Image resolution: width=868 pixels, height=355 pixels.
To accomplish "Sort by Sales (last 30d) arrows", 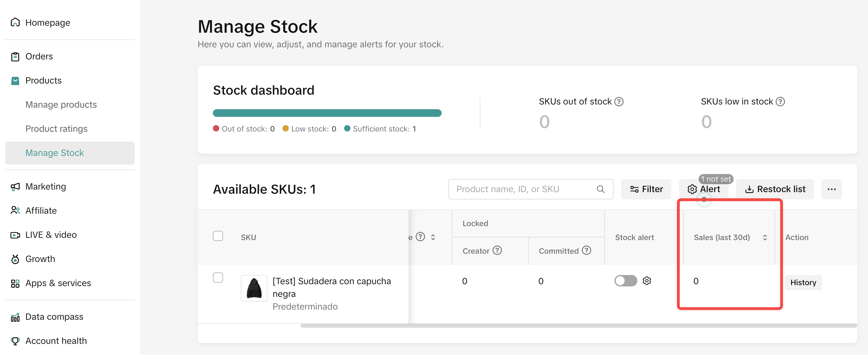I will [x=764, y=238].
